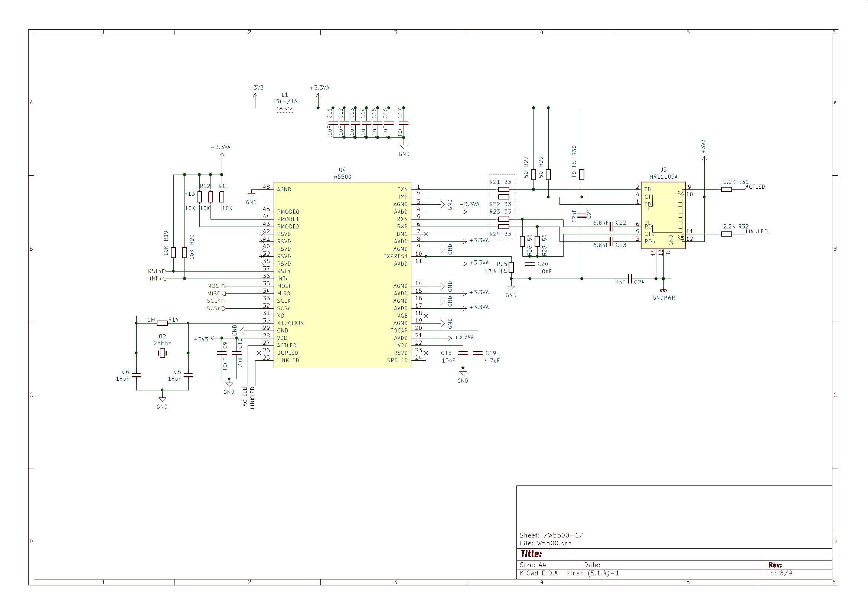This screenshot has width=868, height=614.
Task: Select capacitor C5 18pF symbol
Action: [x=188, y=375]
